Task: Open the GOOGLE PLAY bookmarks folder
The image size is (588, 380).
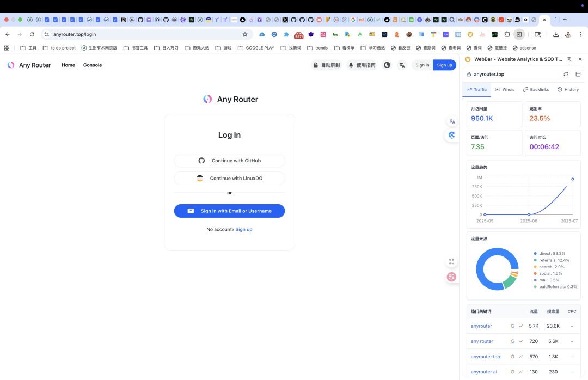Action: [256, 48]
